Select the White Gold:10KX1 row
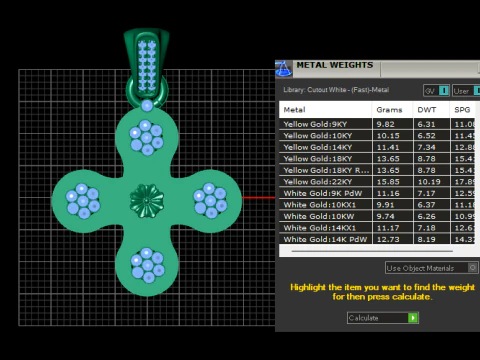The width and height of the screenshot is (480, 360). point(377,205)
